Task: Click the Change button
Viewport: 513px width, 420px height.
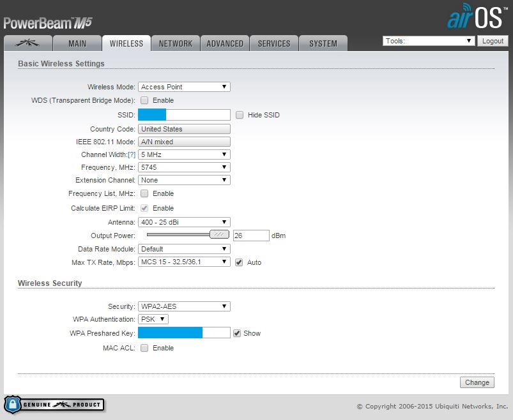Action: point(477,382)
